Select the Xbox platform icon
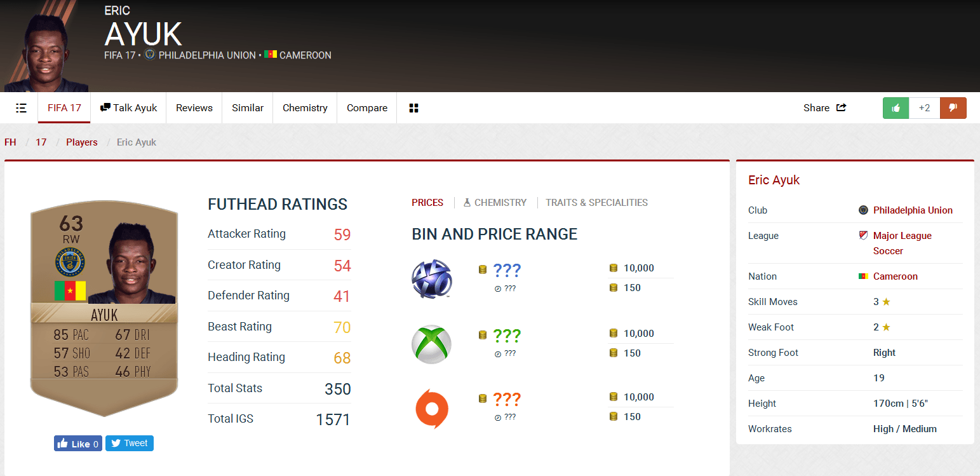 [431, 344]
